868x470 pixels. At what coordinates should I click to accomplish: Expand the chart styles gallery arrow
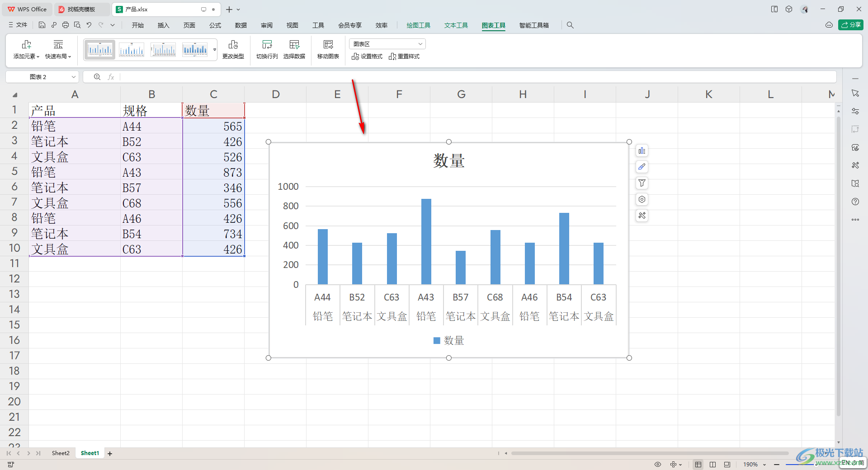point(215,49)
